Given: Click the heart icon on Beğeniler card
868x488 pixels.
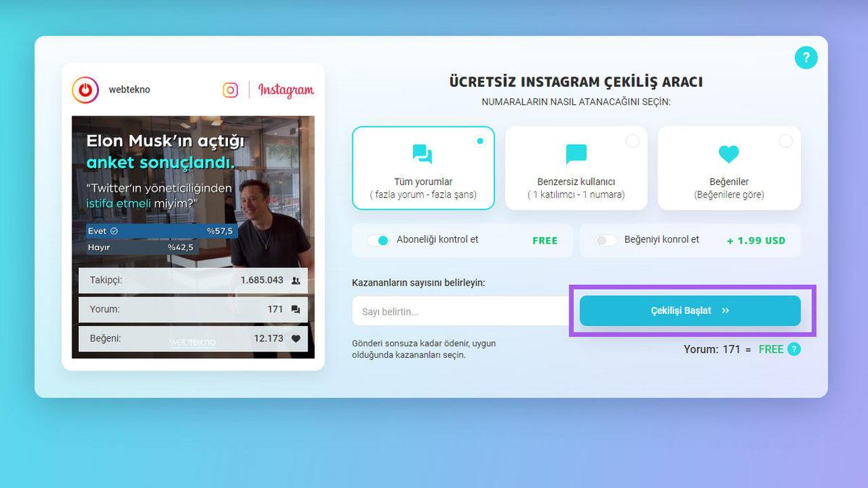Looking at the screenshot, I should [728, 153].
